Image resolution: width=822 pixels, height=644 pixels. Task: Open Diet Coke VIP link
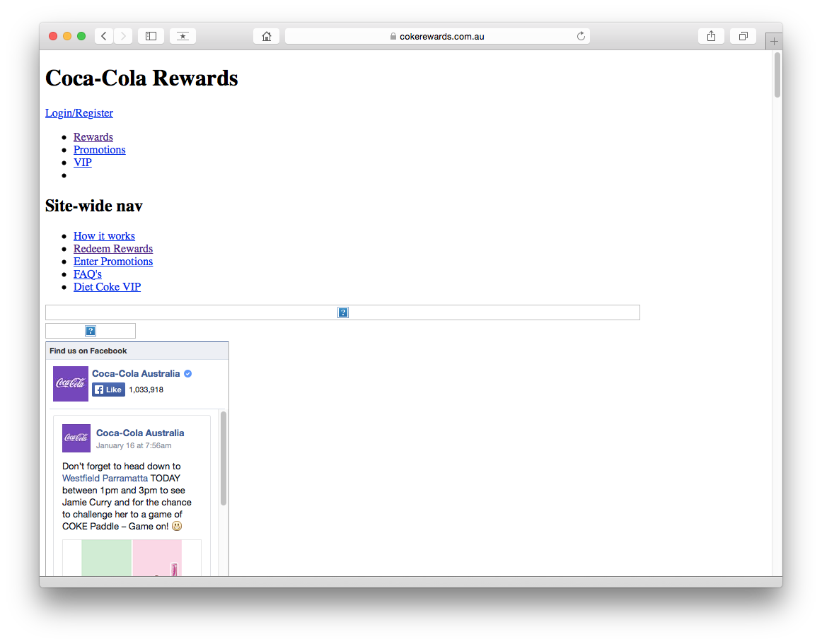click(107, 286)
